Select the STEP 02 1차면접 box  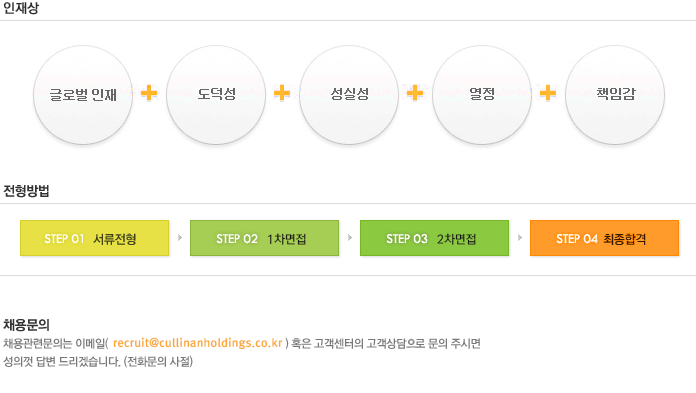coord(265,238)
